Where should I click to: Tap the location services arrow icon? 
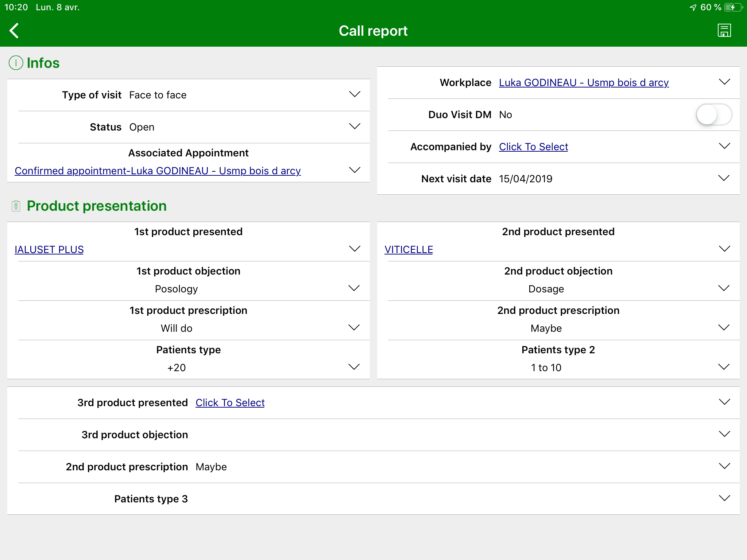tap(693, 7)
